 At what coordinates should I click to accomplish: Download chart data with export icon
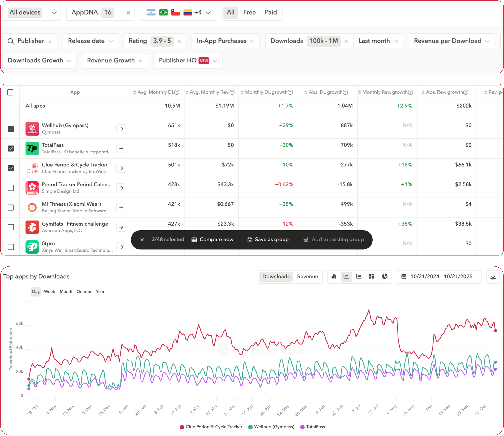pos(493,277)
